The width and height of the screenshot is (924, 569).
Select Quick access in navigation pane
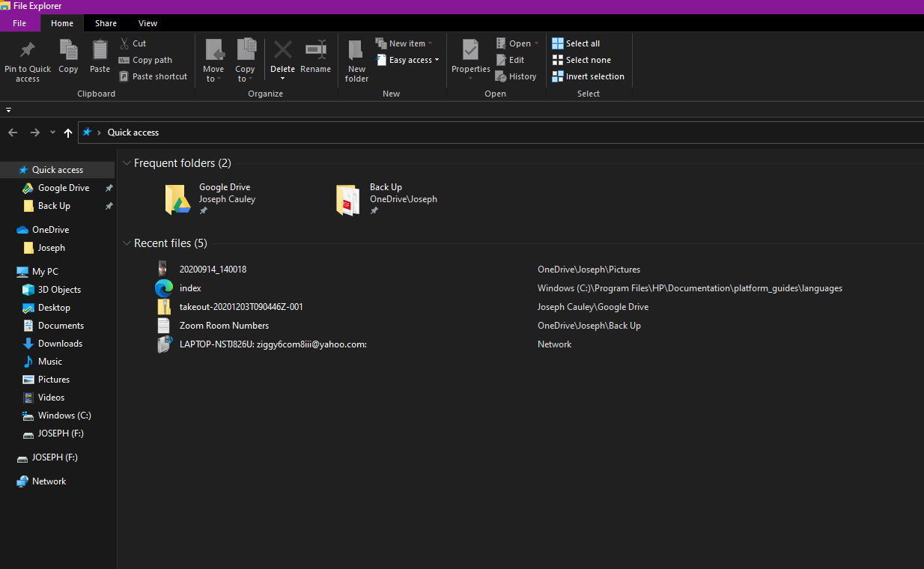pos(58,170)
